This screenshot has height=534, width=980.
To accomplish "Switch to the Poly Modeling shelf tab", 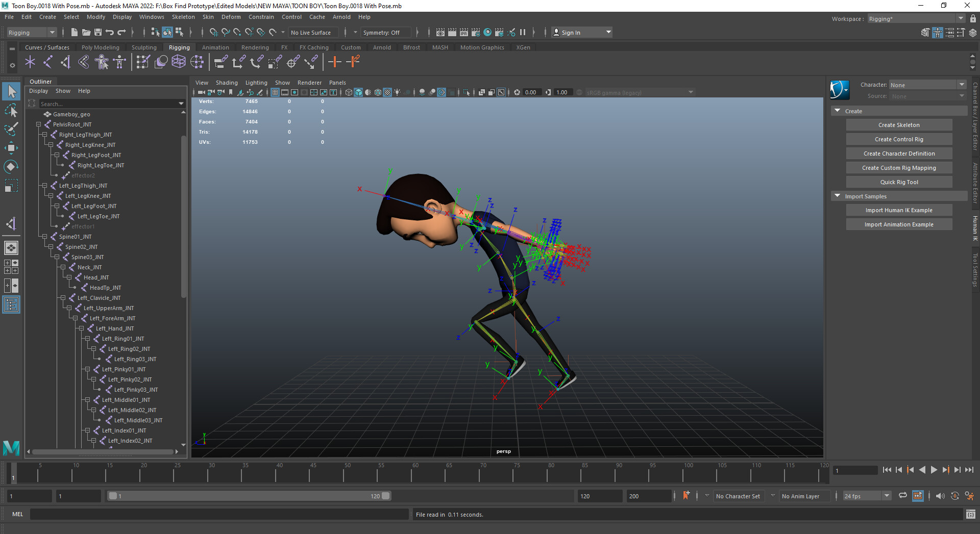I will click(100, 47).
